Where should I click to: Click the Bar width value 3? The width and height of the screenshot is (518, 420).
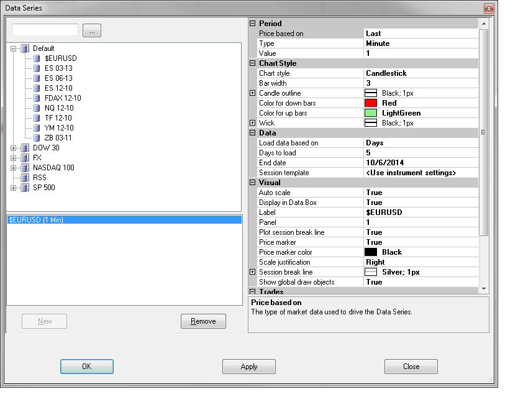click(368, 83)
